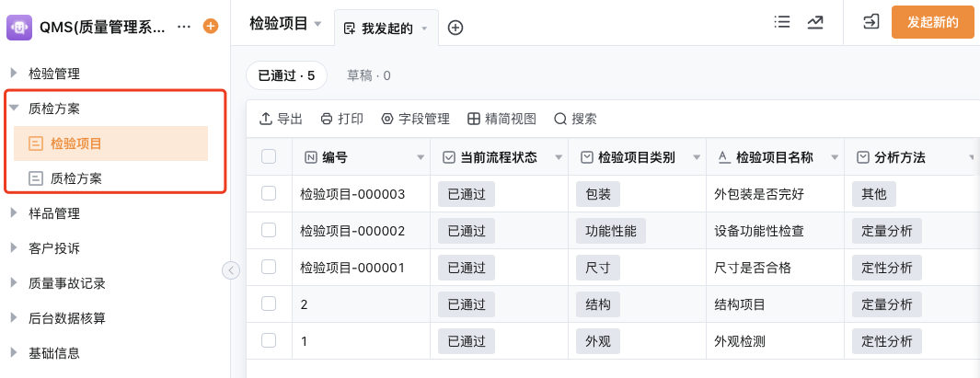The width and height of the screenshot is (980, 378).
Task: Select the 已通过 · 5 tab
Action: 286,75
